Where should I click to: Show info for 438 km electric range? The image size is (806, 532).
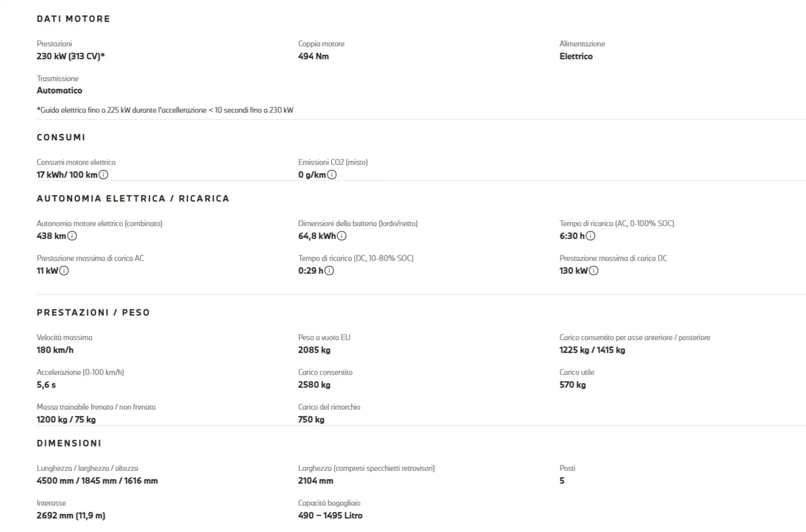tap(72, 236)
